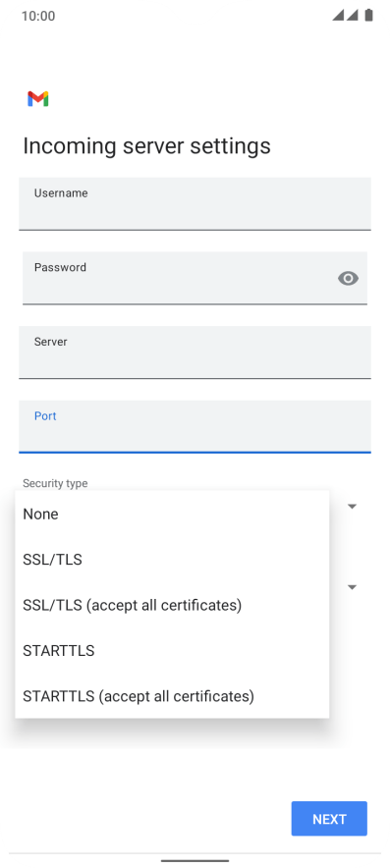Choose the plain STARTTLS option
Viewport: 390px width, 868px height.
click(x=172, y=650)
